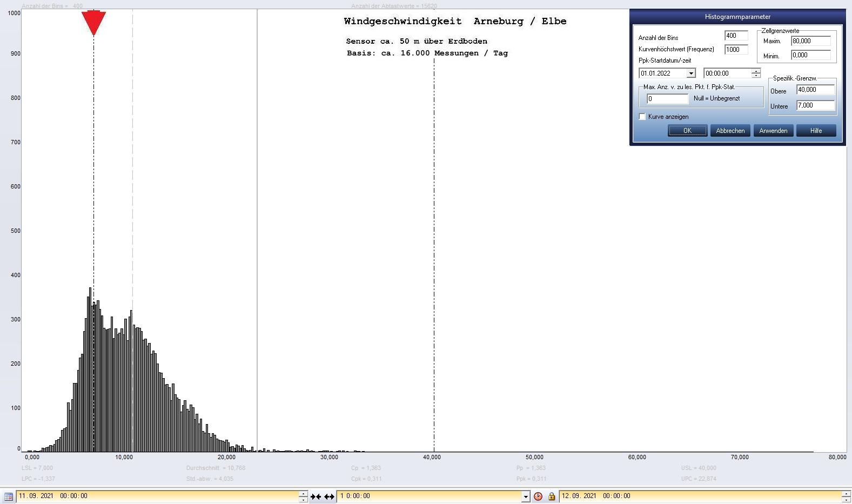Click the Ppk start time spinner
The width and height of the screenshot is (852, 504).
coord(756,73)
